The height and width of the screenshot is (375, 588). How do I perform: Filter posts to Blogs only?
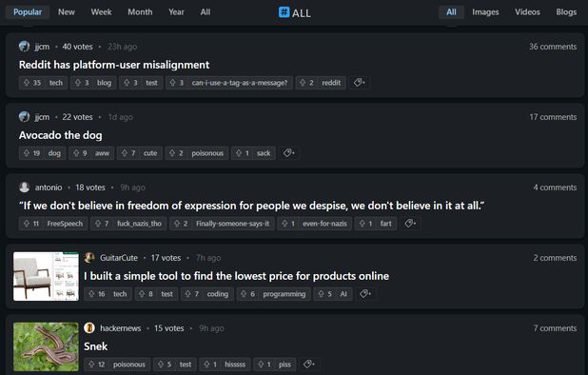pos(566,12)
